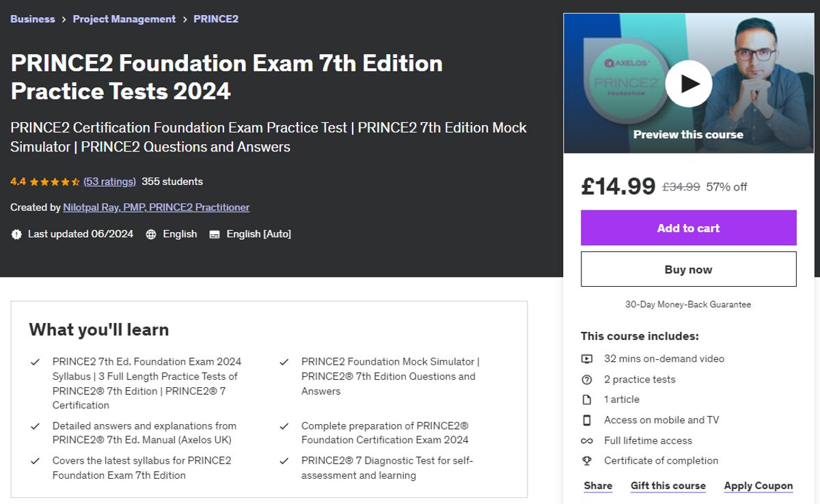Screen dimensions: 820x504
Task: Click the on-demand video play icon
Action: (x=586, y=359)
